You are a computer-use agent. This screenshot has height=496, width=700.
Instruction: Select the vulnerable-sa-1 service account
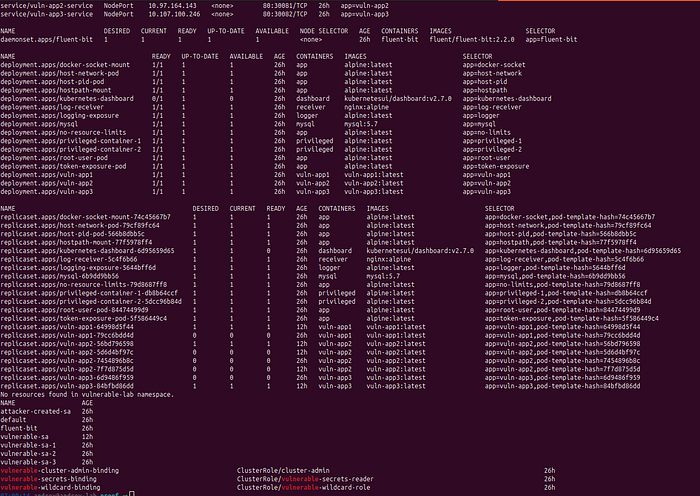coord(28,446)
